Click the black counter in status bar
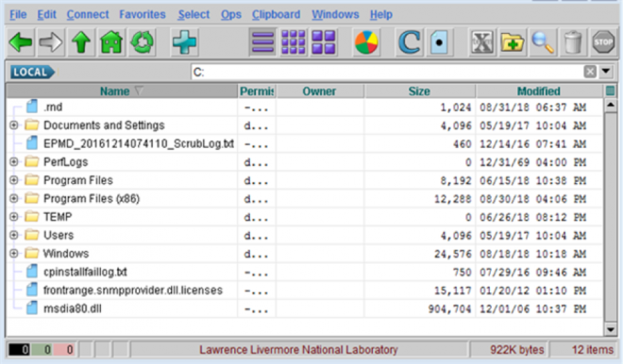 click(19, 350)
